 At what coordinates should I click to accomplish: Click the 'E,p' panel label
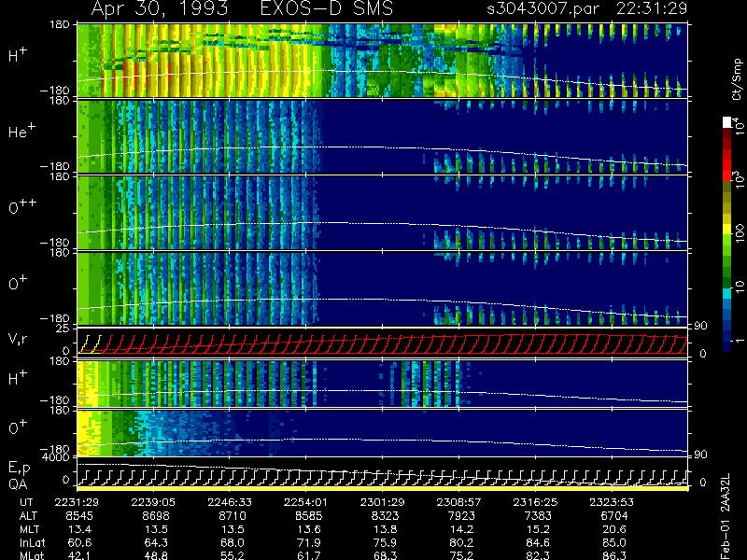pos(19,469)
